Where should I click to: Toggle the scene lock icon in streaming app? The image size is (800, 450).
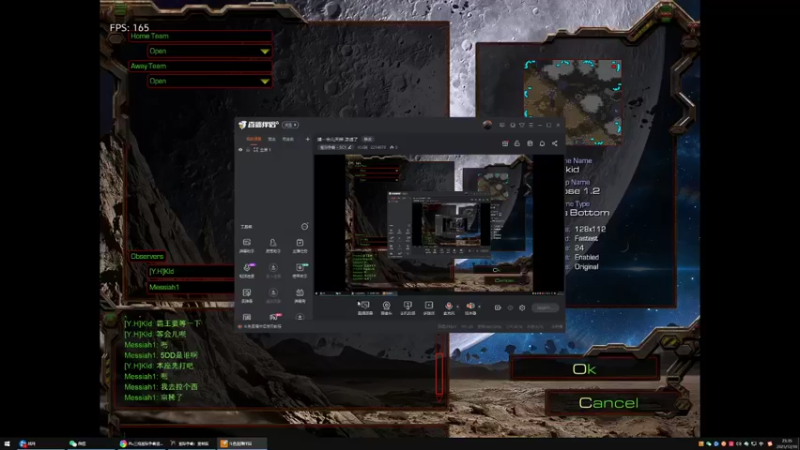248,150
